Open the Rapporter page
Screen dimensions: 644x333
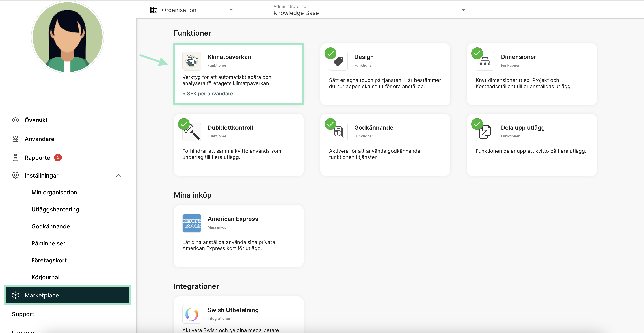(x=38, y=158)
